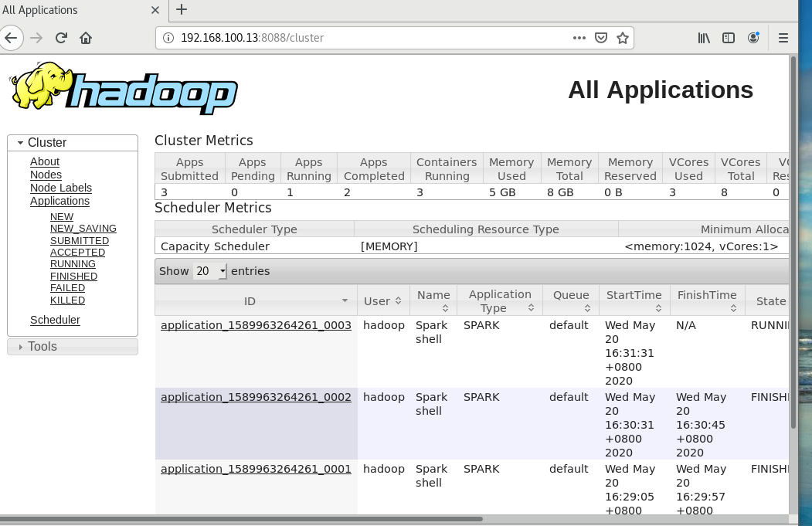Image resolution: width=812 pixels, height=526 pixels.
Task: Sort by Application Type column
Action: [x=500, y=300]
